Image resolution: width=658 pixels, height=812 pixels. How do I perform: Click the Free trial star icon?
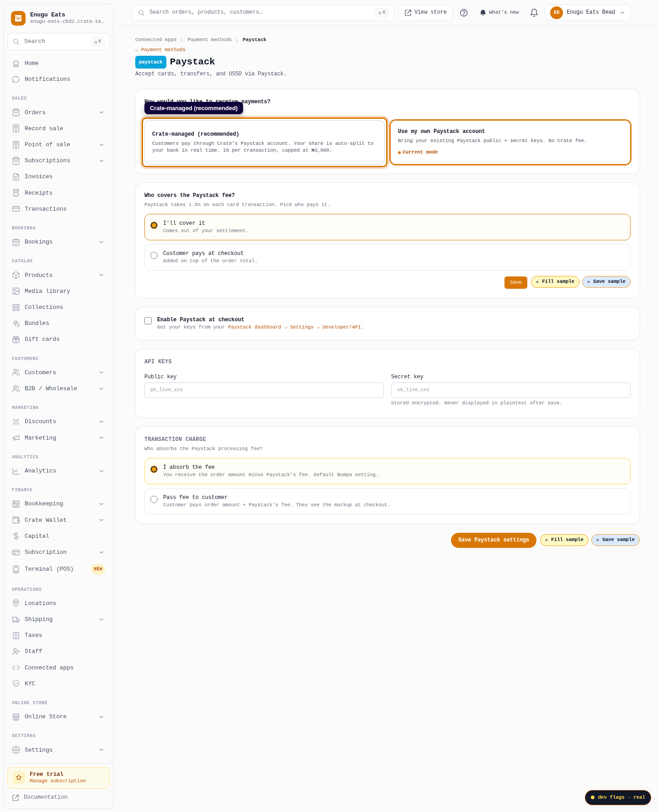click(19, 777)
